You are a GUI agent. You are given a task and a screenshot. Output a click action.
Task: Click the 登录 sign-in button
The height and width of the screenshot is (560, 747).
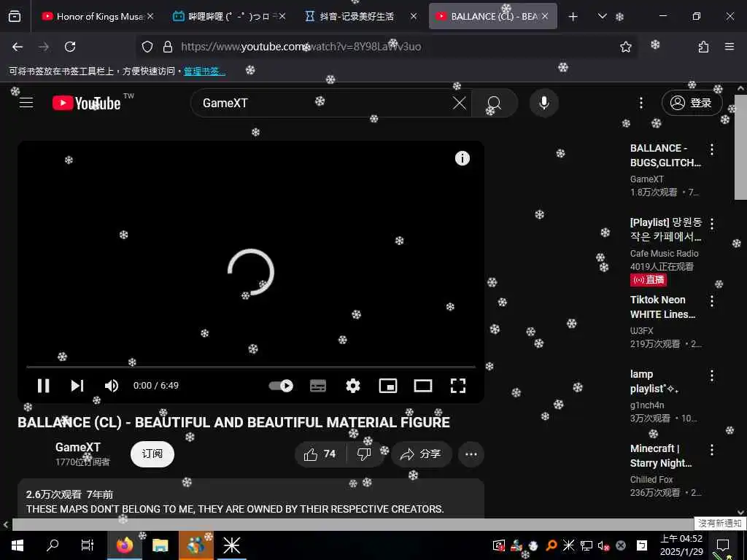click(692, 103)
